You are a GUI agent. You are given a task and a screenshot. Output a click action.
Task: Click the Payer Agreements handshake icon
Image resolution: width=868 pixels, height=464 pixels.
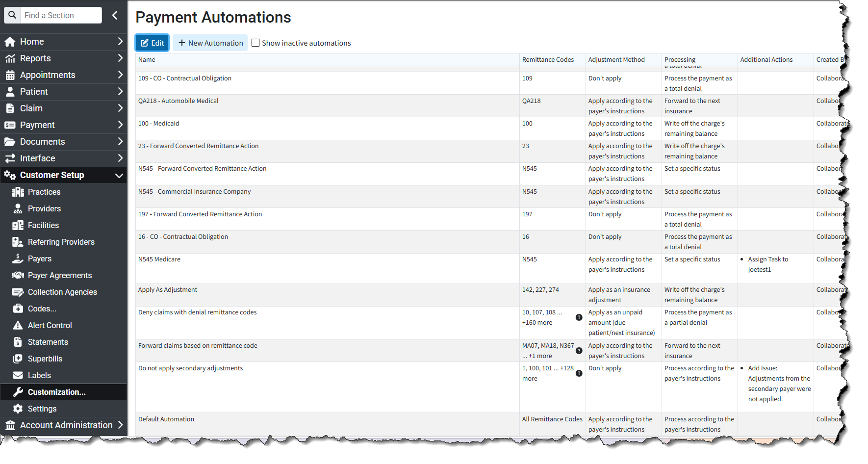coord(18,275)
